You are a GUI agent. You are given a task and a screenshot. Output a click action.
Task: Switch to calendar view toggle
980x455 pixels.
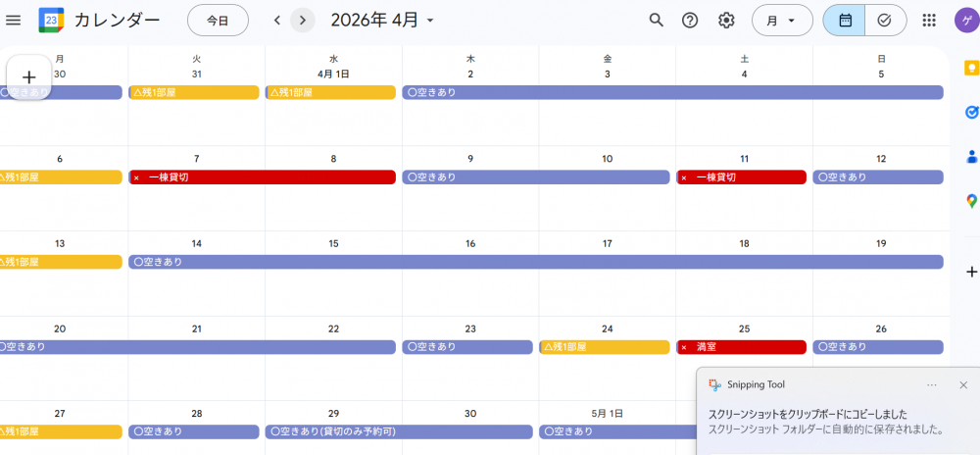(844, 20)
